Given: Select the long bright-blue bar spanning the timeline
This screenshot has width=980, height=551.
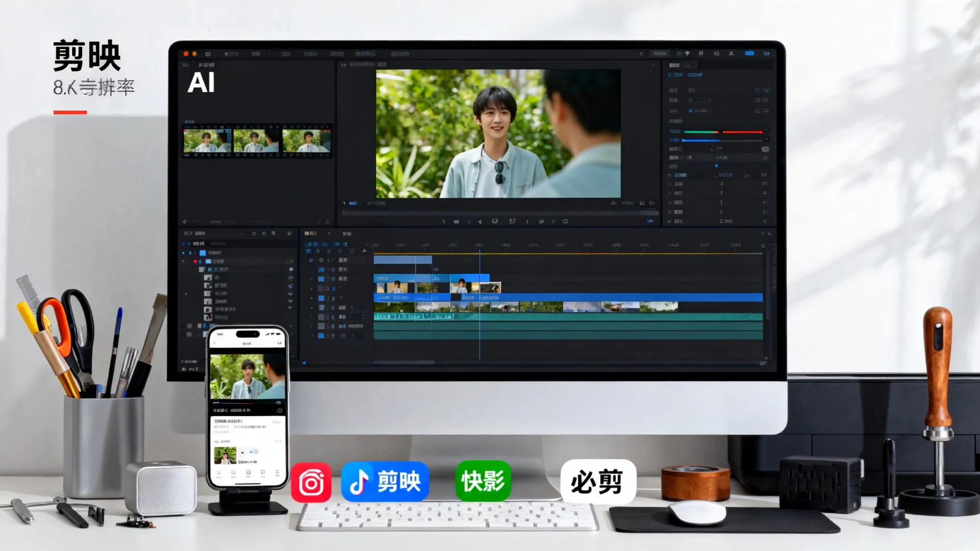Looking at the screenshot, I should point(568,297).
